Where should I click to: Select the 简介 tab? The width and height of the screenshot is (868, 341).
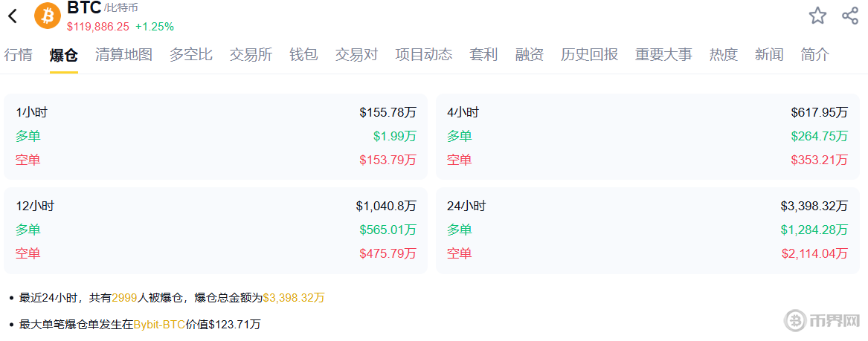(814, 54)
